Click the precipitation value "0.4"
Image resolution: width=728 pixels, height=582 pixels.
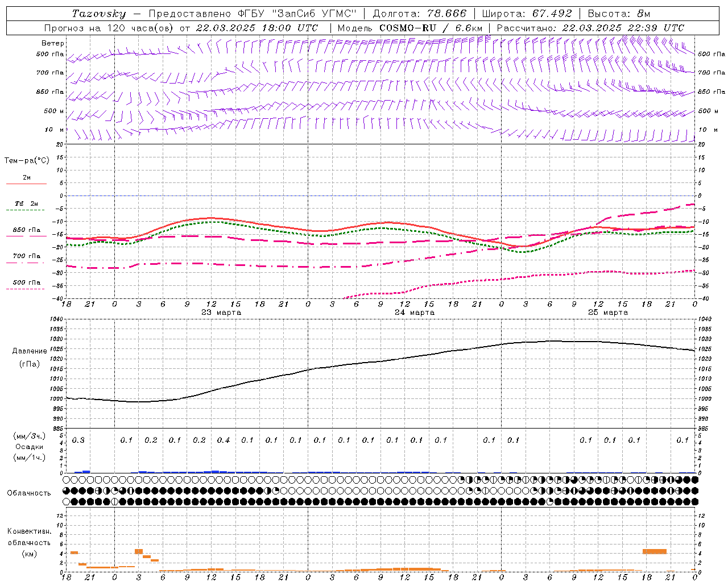point(224,440)
